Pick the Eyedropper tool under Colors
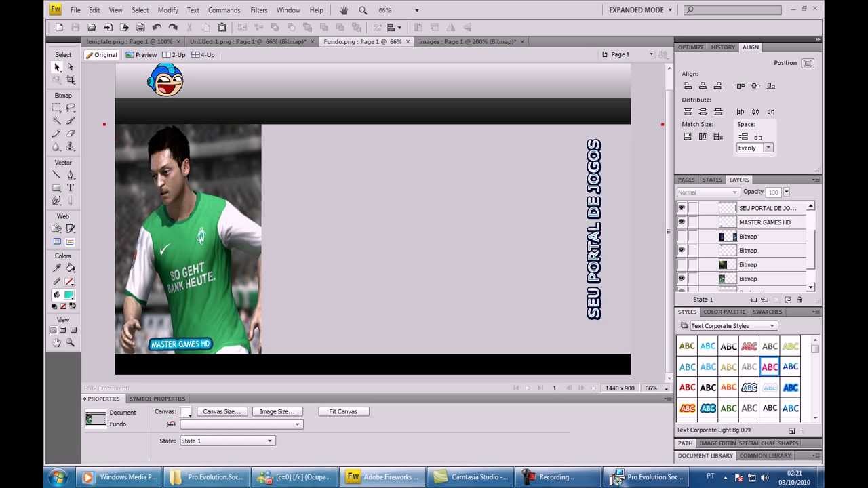This screenshot has width=868, height=488. click(56, 268)
